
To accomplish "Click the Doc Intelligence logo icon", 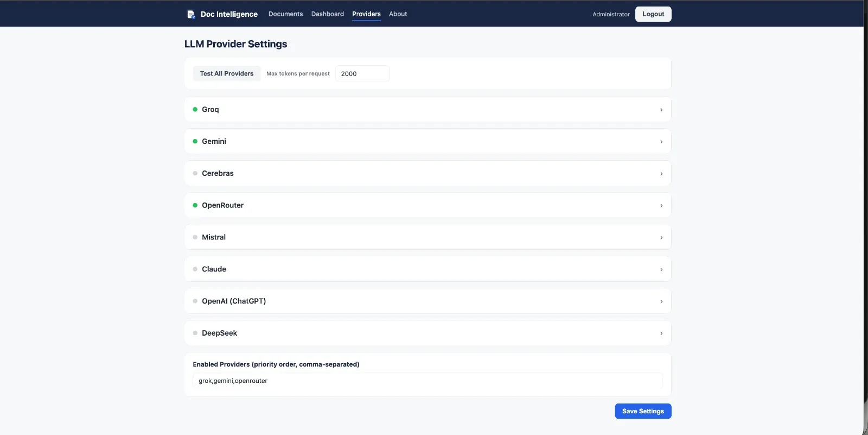I will (x=191, y=14).
